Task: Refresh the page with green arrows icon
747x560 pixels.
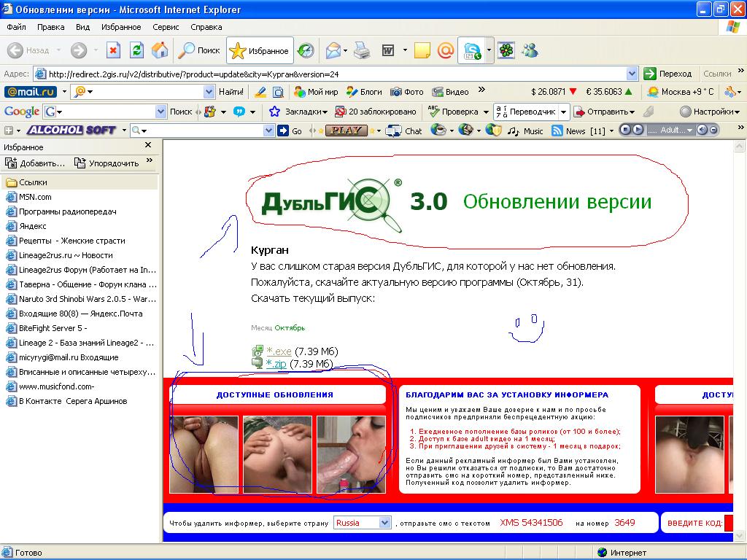Action: click(136, 50)
